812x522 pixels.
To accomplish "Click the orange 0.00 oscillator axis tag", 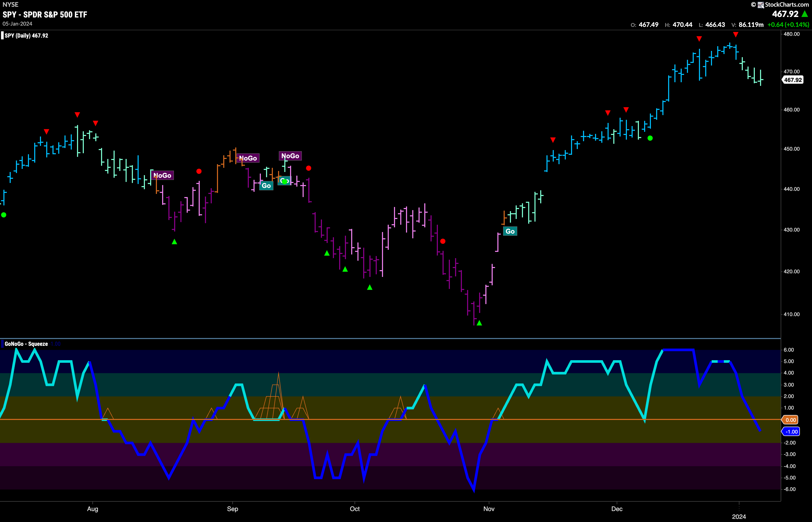I will click(x=790, y=420).
